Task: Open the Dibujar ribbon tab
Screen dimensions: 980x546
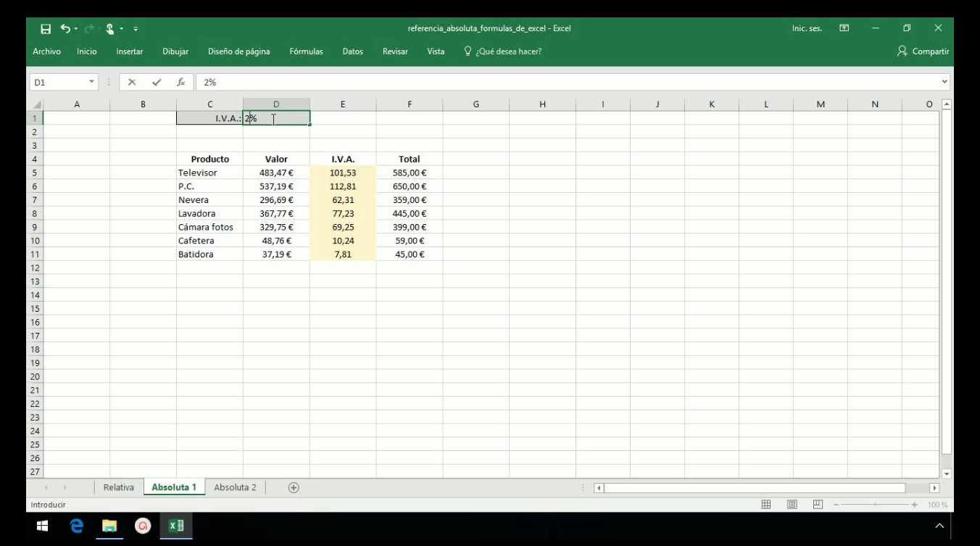Action: (175, 51)
